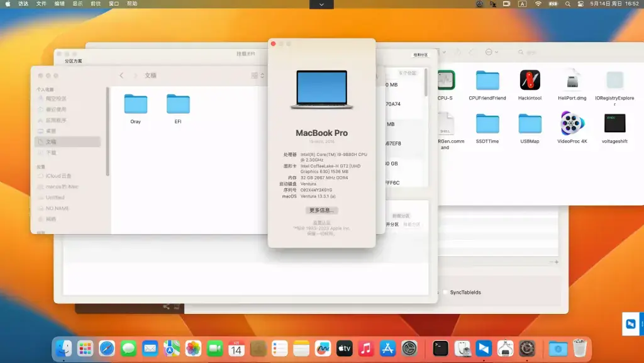Click the Spotlight search icon in menu bar
The image size is (644, 363).
point(568,4)
